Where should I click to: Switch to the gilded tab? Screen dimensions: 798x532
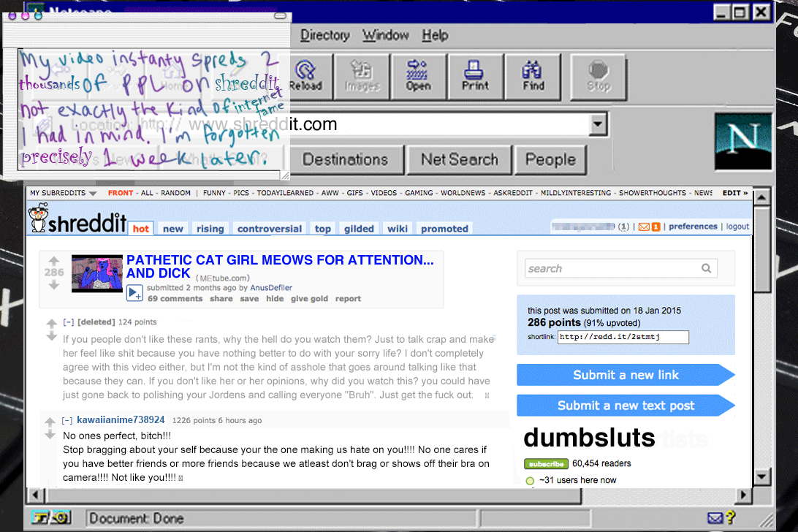(359, 229)
